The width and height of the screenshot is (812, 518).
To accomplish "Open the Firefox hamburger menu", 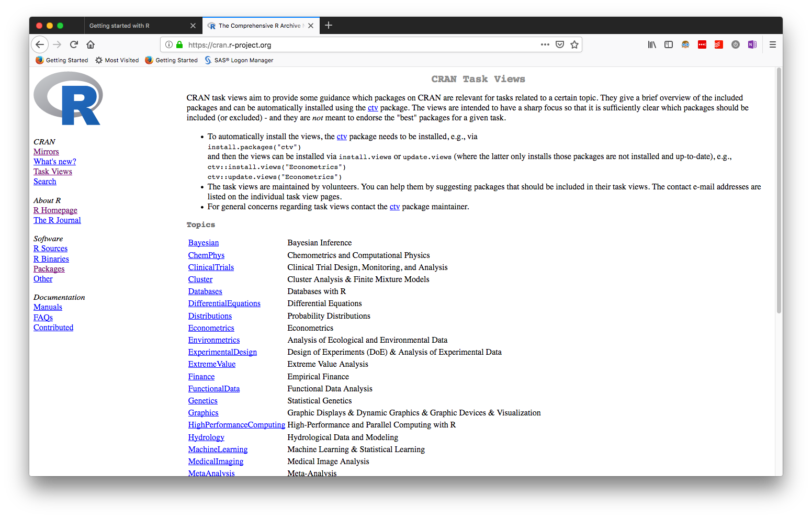I will pos(773,44).
